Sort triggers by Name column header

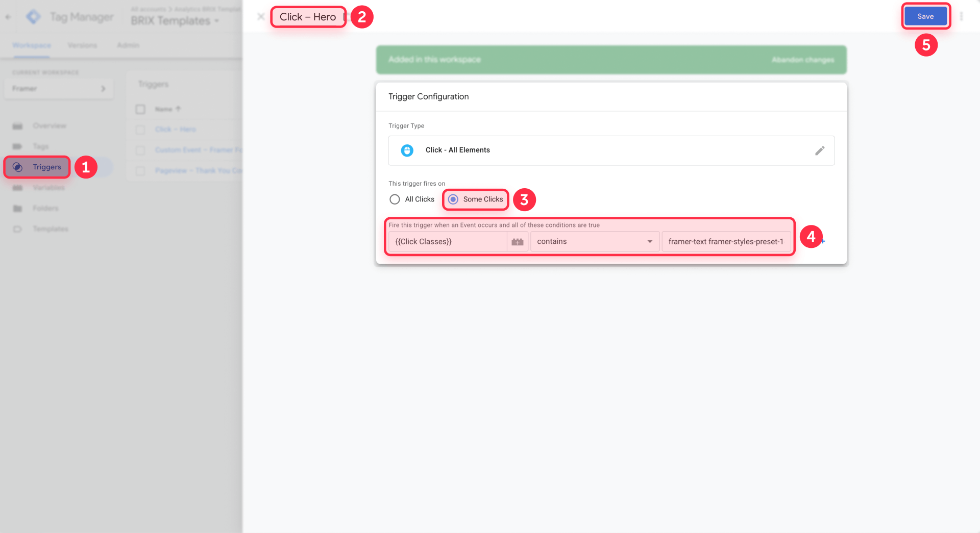click(167, 109)
